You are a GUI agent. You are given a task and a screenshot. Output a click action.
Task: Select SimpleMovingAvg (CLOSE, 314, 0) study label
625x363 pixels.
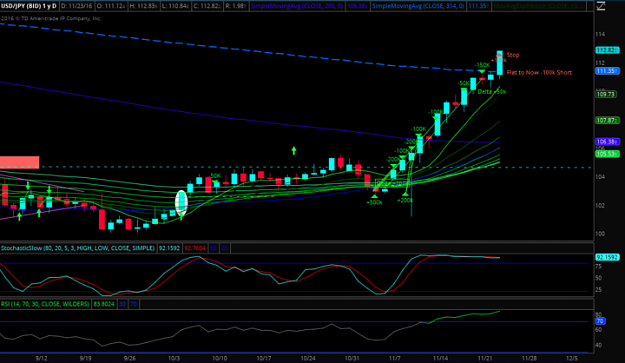[x=418, y=6]
